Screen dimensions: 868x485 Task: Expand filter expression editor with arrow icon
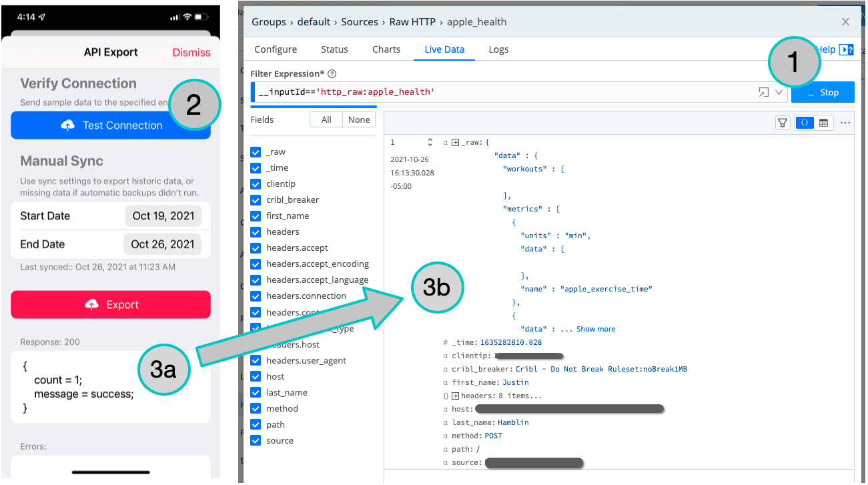tap(764, 93)
